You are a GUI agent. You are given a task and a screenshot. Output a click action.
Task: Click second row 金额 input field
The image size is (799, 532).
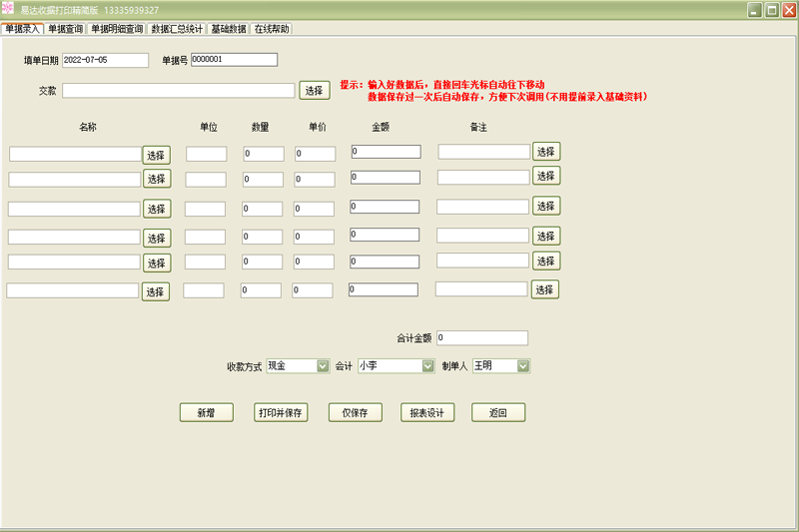[x=386, y=177]
